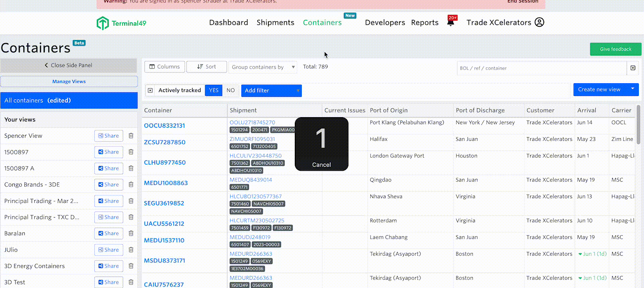Open the Reports menu item
Image resolution: width=644 pixels, height=288 pixels.
pyautogui.click(x=425, y=23)
